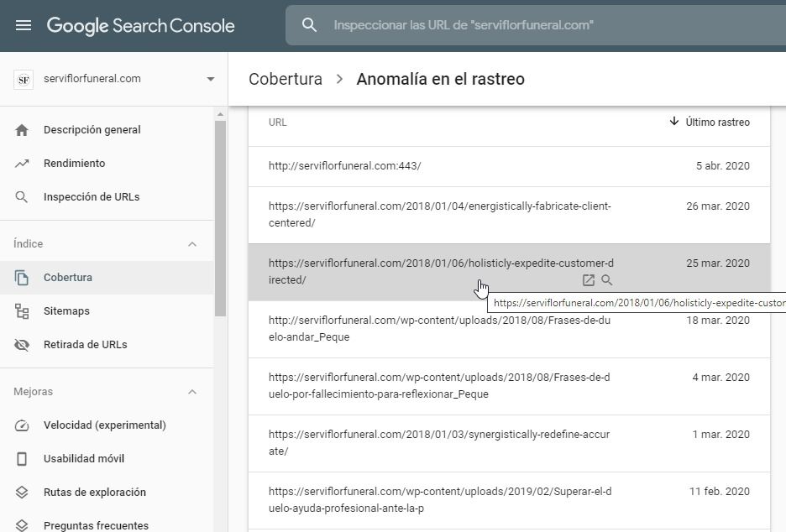Click the SF property logo icon
The height and width of the screenshot is (532, 786).
23,80
